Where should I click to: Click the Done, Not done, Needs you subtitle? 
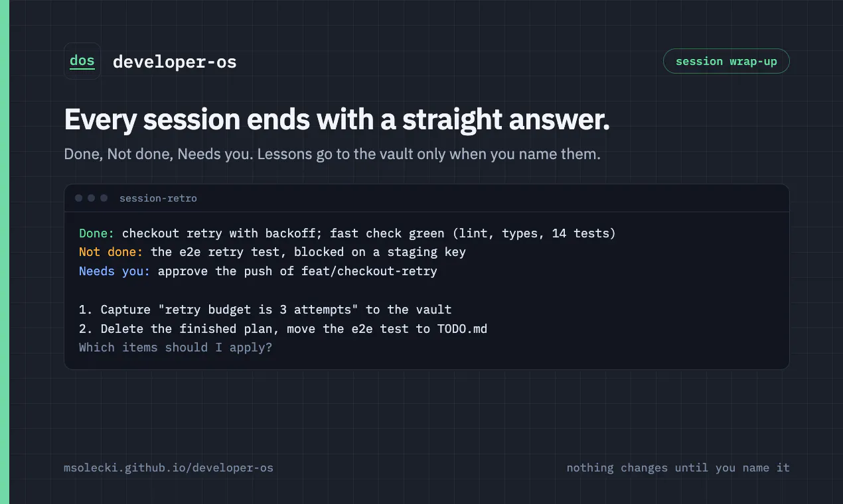click(332, 155)
